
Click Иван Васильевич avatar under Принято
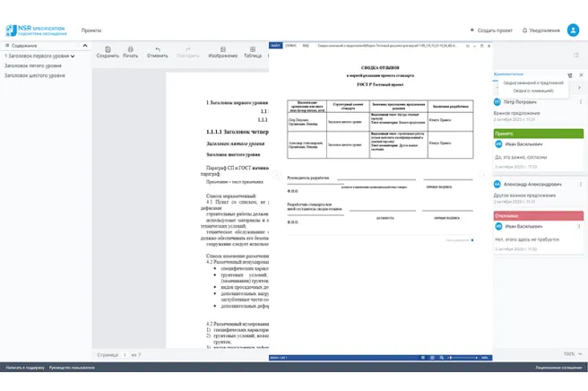click(498, 143)
